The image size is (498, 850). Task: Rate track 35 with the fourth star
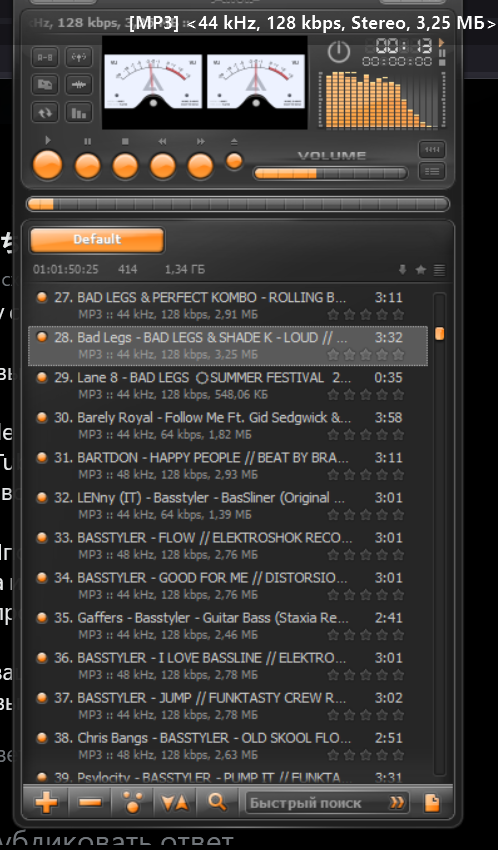point(382,635)
